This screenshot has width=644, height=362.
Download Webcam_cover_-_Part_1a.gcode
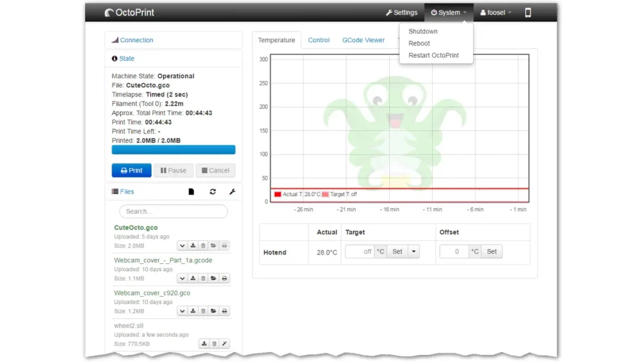click(x=193, y=278)
